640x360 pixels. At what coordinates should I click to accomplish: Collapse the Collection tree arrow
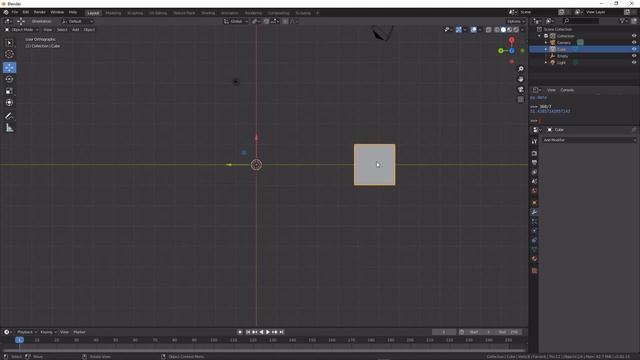[540, 36]
